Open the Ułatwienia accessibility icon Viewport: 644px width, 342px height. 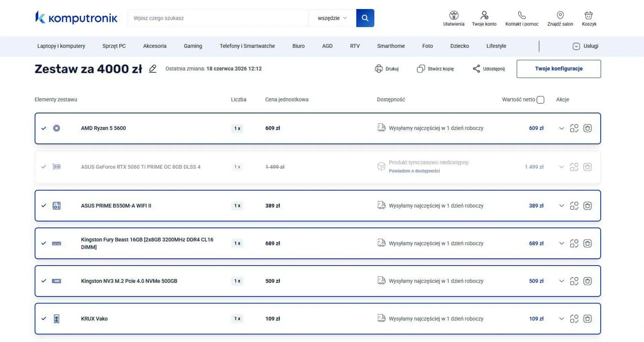[x=454, y=15]
